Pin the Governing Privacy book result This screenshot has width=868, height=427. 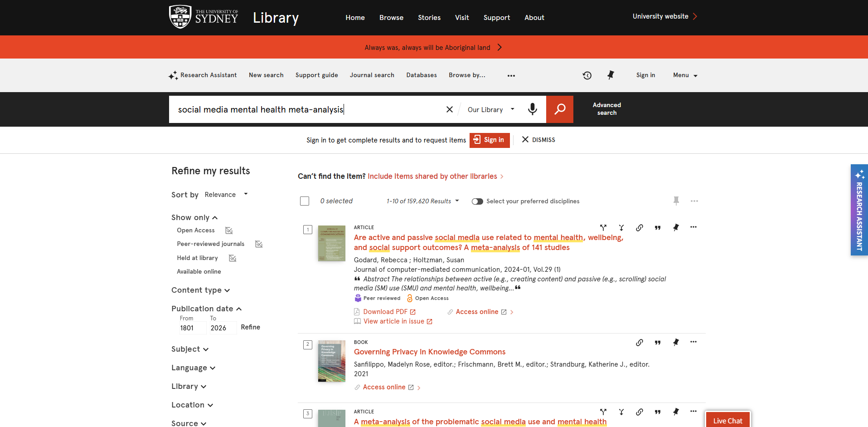tap(676, 342)
